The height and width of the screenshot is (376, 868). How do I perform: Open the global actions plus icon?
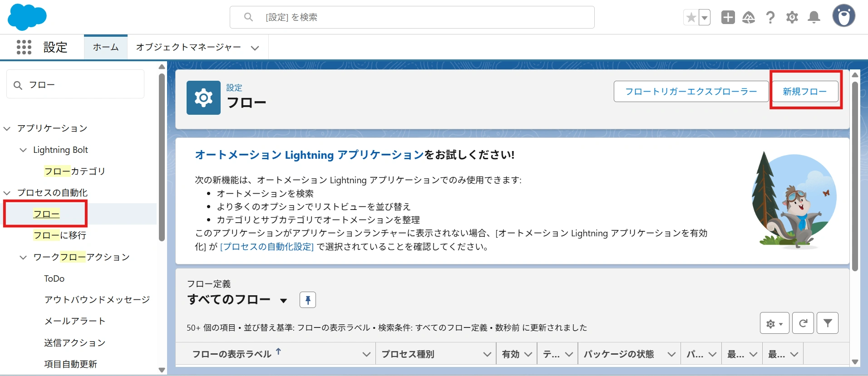coord(728,17)
